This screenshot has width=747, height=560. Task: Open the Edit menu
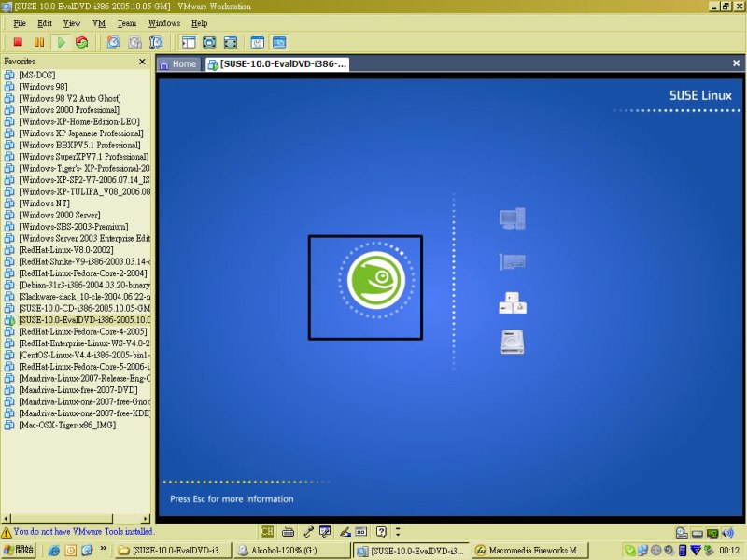coord(44,23)
